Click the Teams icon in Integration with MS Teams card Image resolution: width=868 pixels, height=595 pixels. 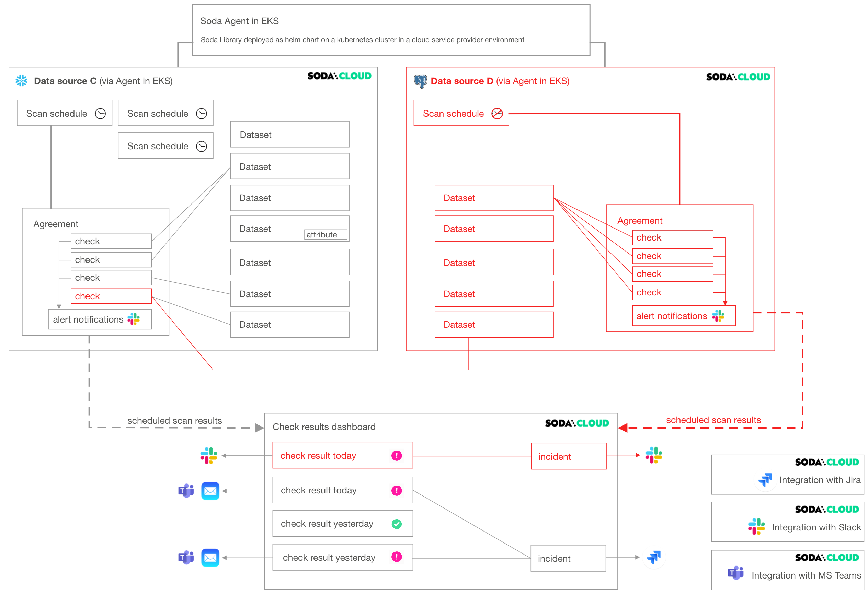click(x=736, y=573)
